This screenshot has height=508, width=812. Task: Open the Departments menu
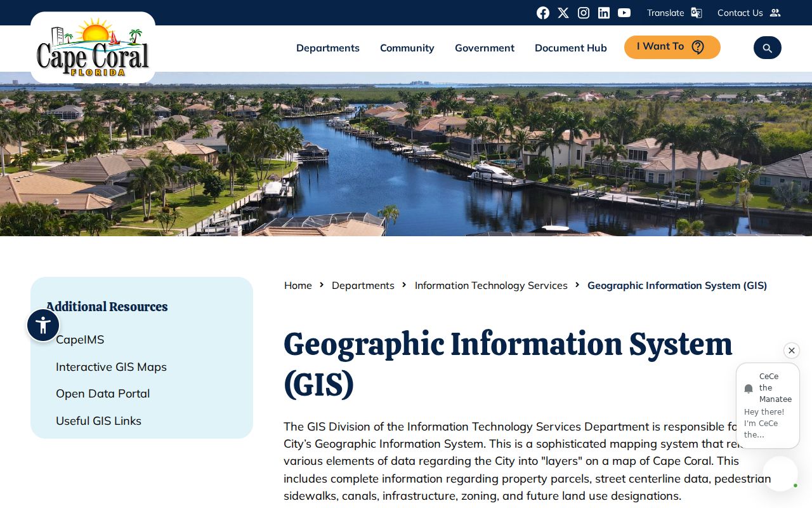pos(328,48)
